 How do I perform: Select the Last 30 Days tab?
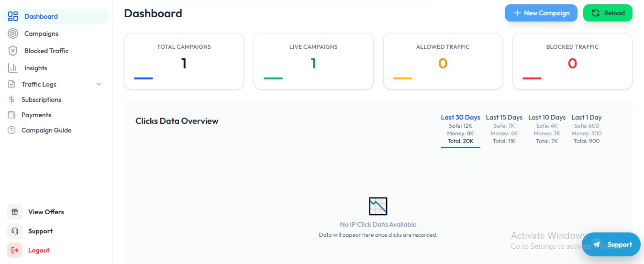(460, 130)
